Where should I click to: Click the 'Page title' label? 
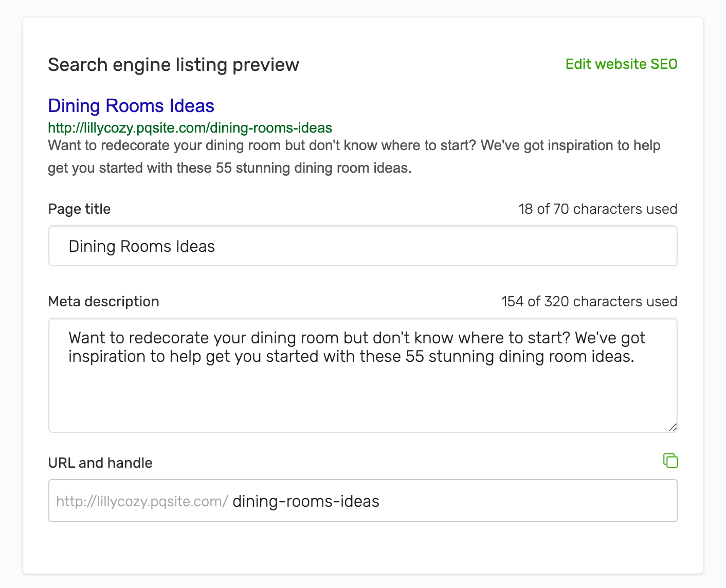coord(79,209)
